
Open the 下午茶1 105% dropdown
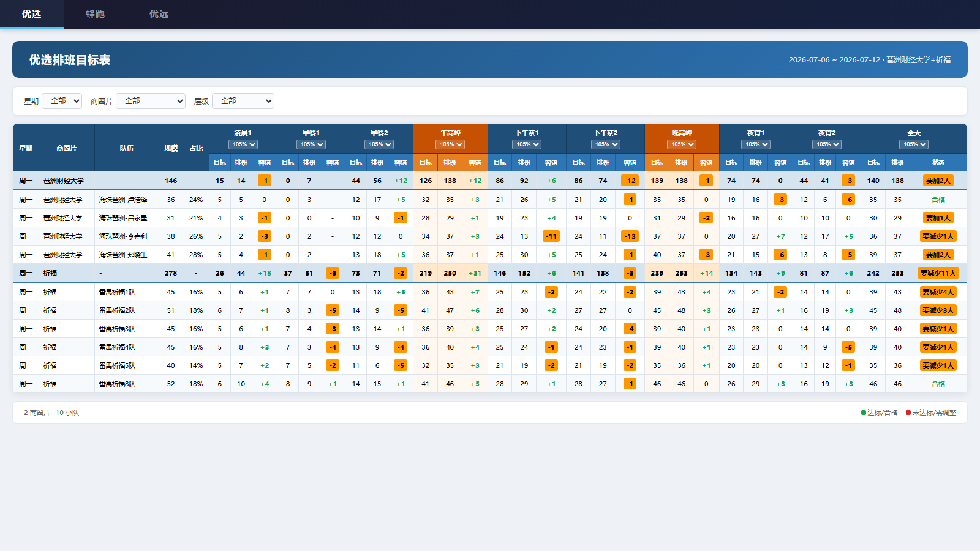(527, 144)
